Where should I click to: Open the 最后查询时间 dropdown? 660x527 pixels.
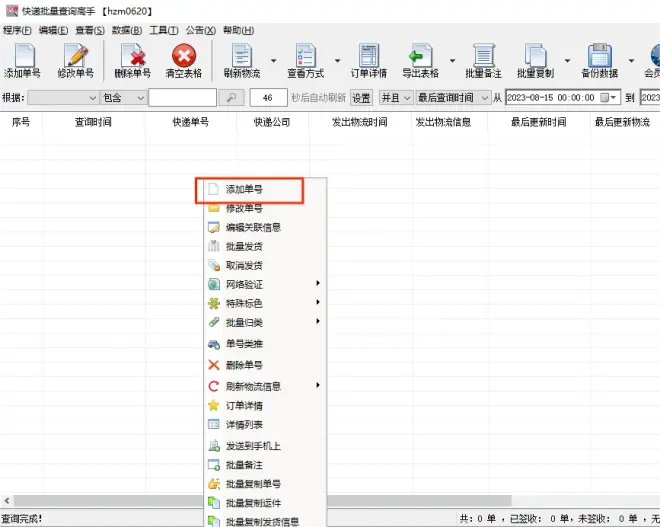(452, 97)
